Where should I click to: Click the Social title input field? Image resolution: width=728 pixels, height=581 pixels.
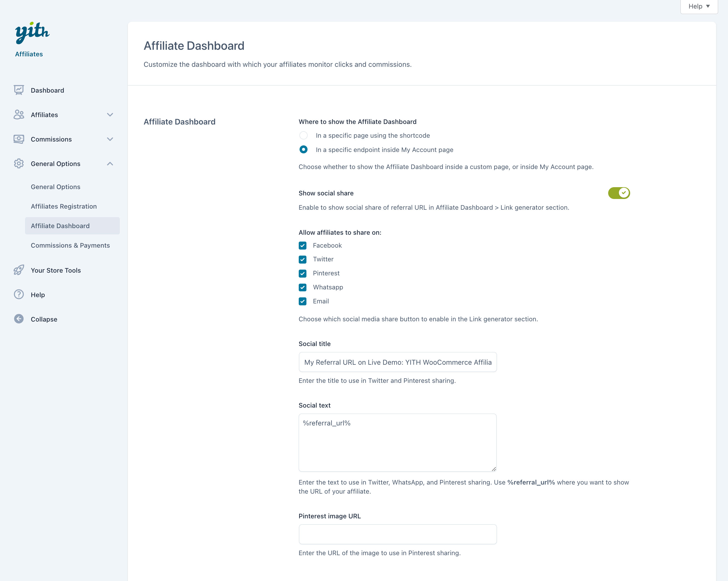point(397,362)
